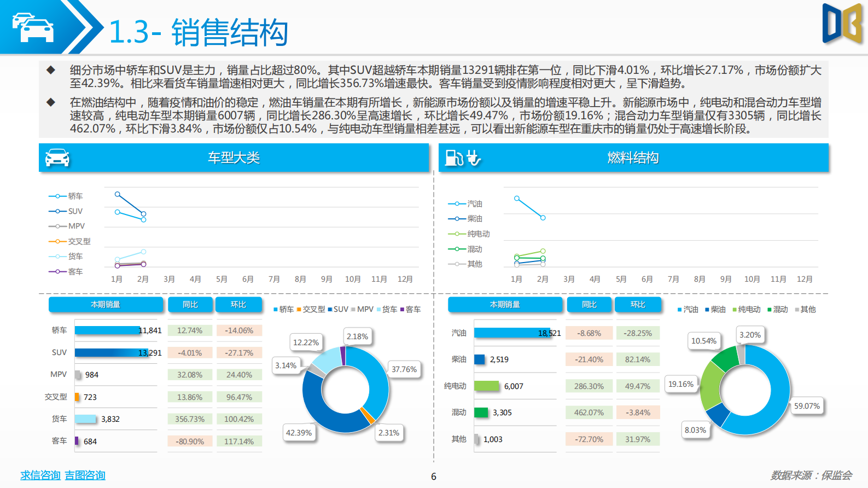Click the 客车 line legend marker
This screenshot has width=868, height=488.
pos(57,271)
